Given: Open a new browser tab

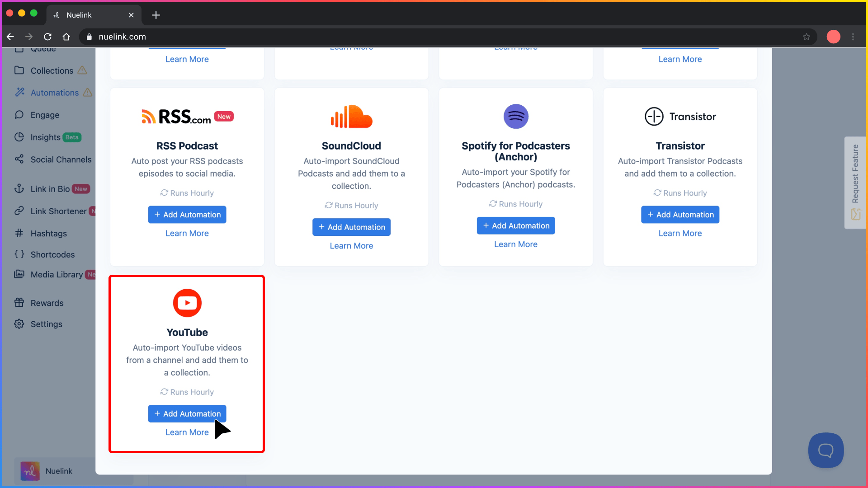Looking at the screenshot, I should click(156, 15).
